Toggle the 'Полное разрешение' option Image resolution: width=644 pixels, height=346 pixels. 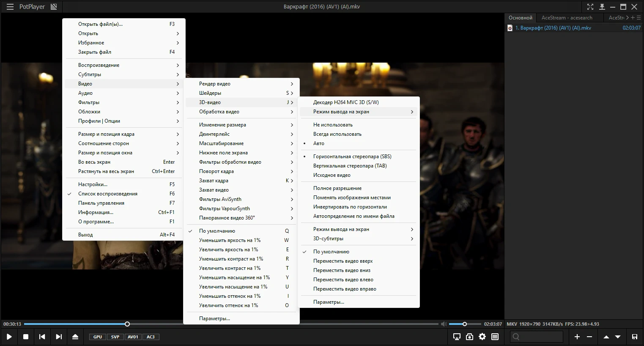tap(359, 188)
